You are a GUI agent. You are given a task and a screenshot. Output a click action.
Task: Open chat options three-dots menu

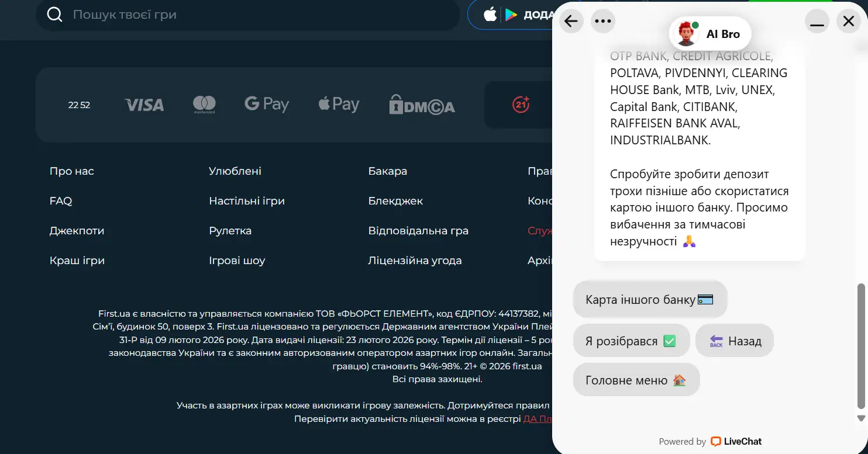click(x=602, y=22)
